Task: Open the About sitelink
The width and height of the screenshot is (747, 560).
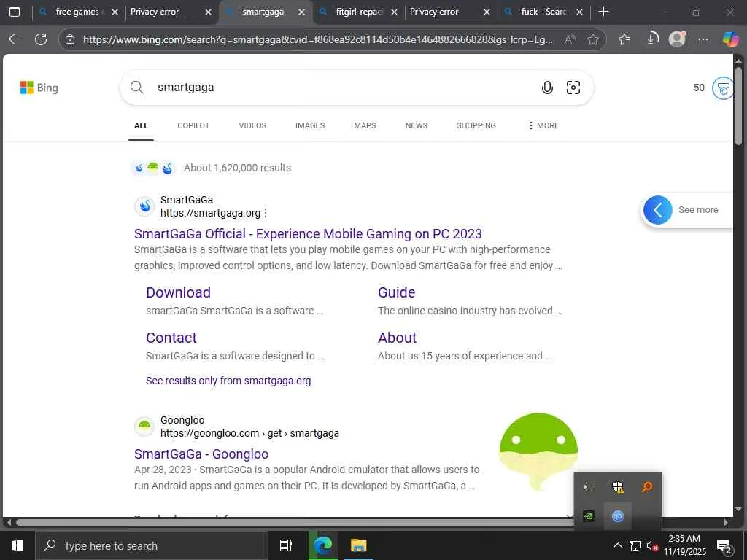Action: (398, 338)
